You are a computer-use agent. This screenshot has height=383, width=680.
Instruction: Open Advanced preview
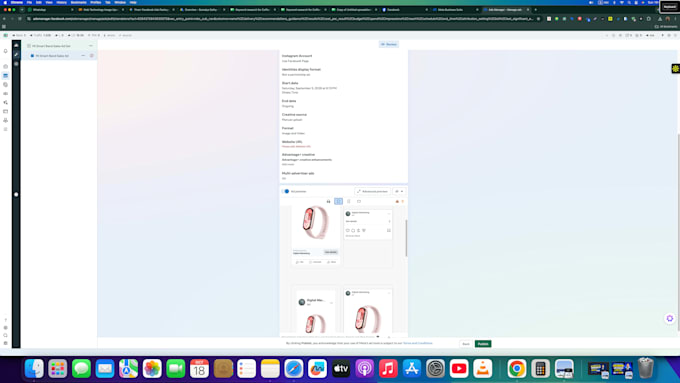point(373,191)
